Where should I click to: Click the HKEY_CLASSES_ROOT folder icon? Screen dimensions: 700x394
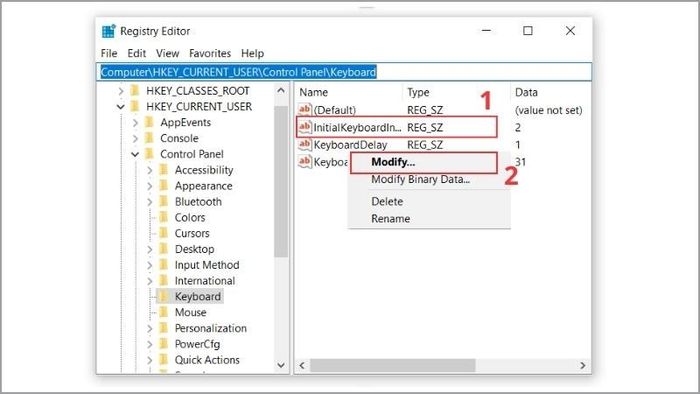pos(135,91)
